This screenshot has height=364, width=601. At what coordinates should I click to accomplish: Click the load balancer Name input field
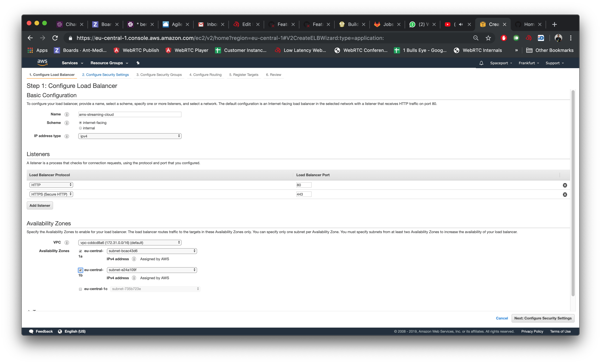(130, 114)
